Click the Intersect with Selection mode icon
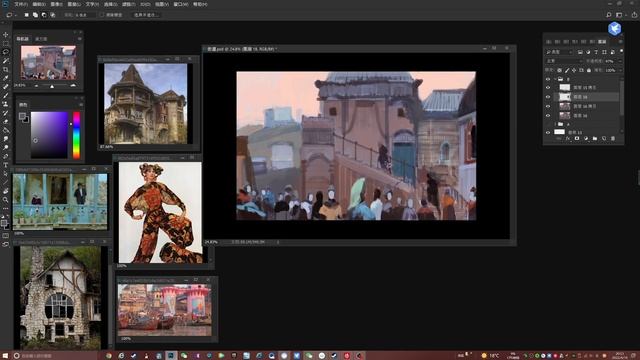The height and width of the screenshot is (360, 640). click(x=53, y=15)
